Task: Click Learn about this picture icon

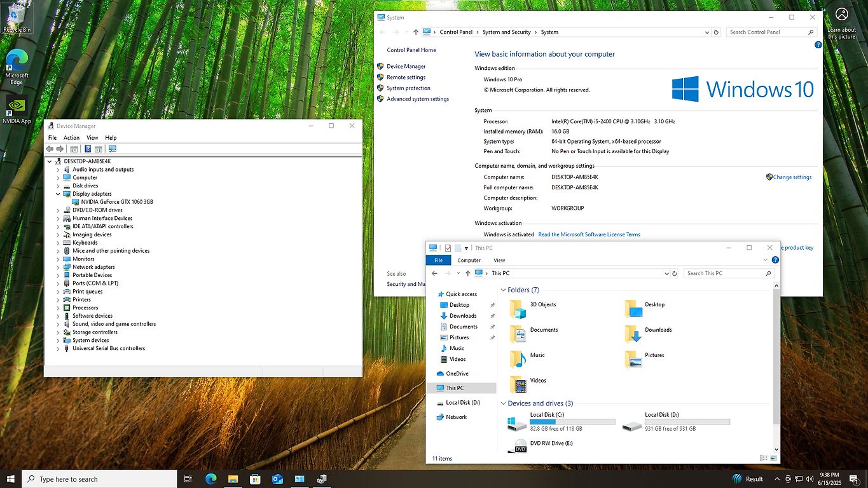Action: (x=841, y=23)
